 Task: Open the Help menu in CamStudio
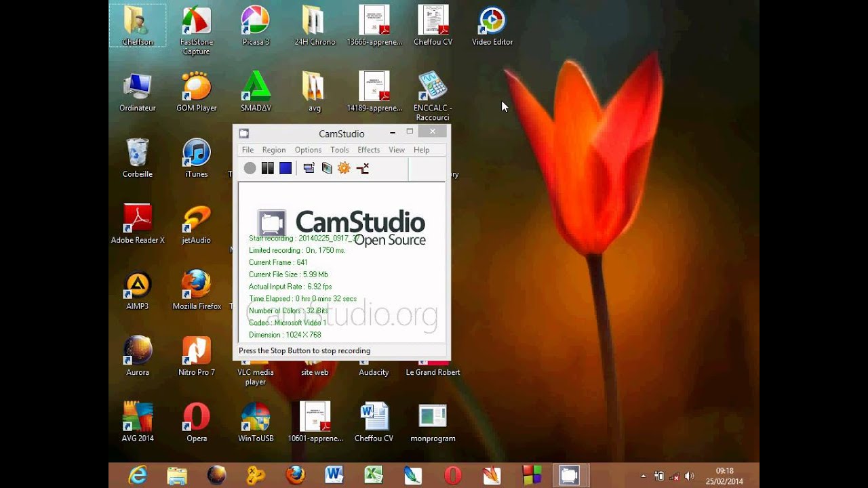click(x=421, y=150)
